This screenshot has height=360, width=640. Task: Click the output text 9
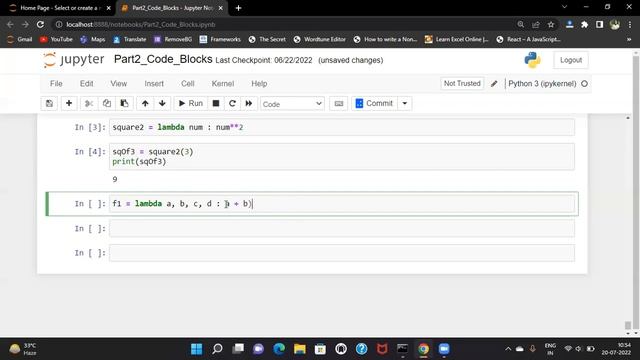115,180
